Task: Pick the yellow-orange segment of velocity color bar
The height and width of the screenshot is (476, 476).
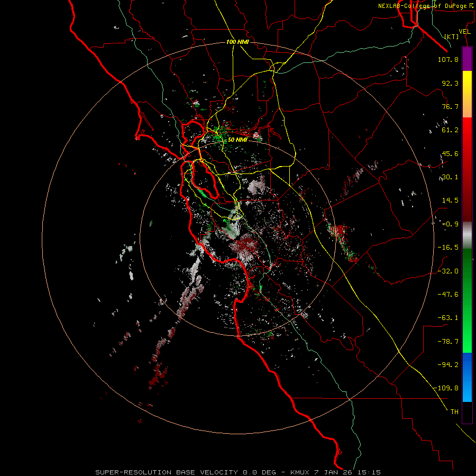Action: pyautogui.click(x=467, y=94)
